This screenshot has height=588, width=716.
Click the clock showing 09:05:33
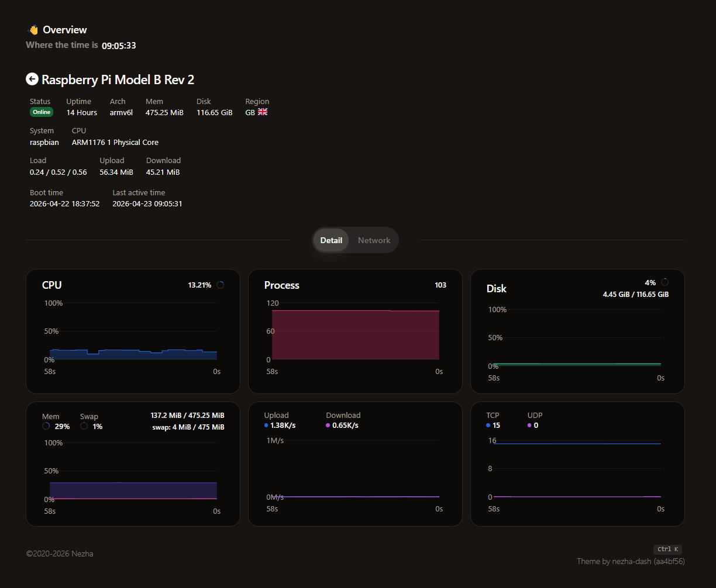click(119, 46)
